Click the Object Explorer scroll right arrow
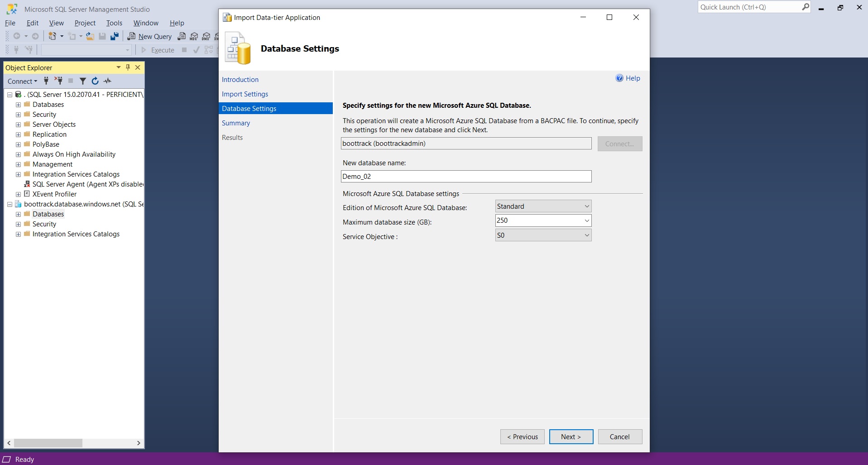Viewport: 868px width, 465px height. coord(139,443)
